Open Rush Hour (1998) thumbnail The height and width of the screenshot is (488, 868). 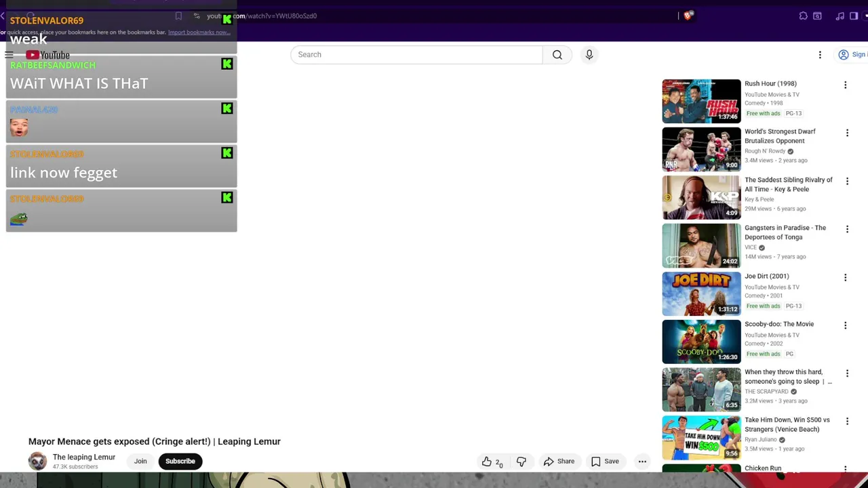[701, 101]
